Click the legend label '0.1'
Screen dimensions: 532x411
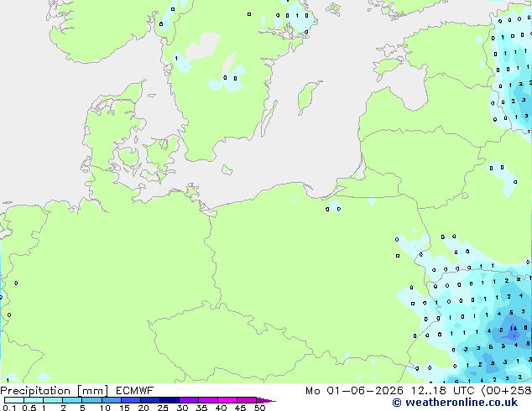click(9, 408)
